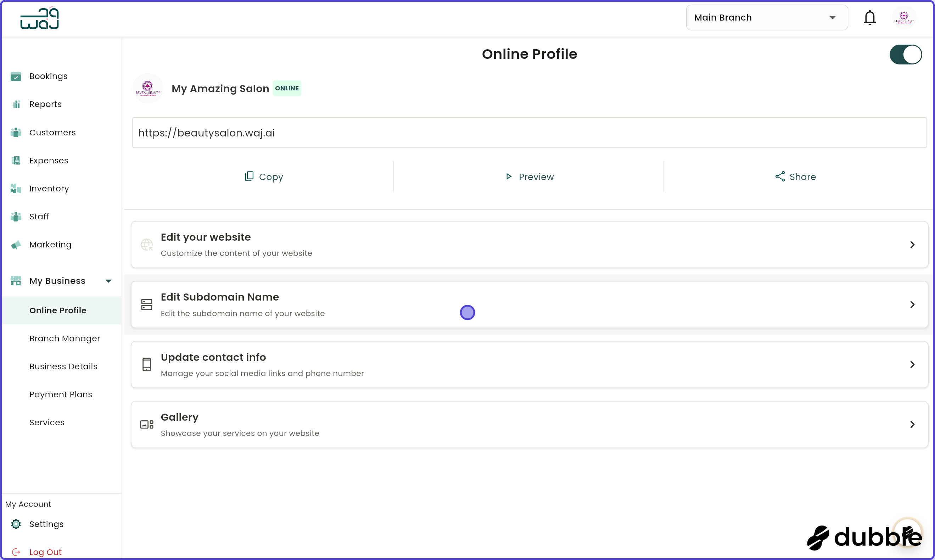This screenshot has width=935, height=560.
Task: Toggle the online profile switch at top right
Action: click(x=906, y=54)
